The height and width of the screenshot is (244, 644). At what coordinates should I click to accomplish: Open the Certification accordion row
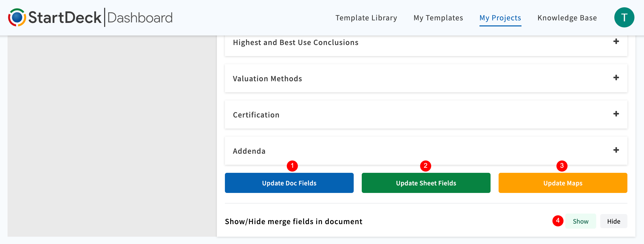(256, 115)
